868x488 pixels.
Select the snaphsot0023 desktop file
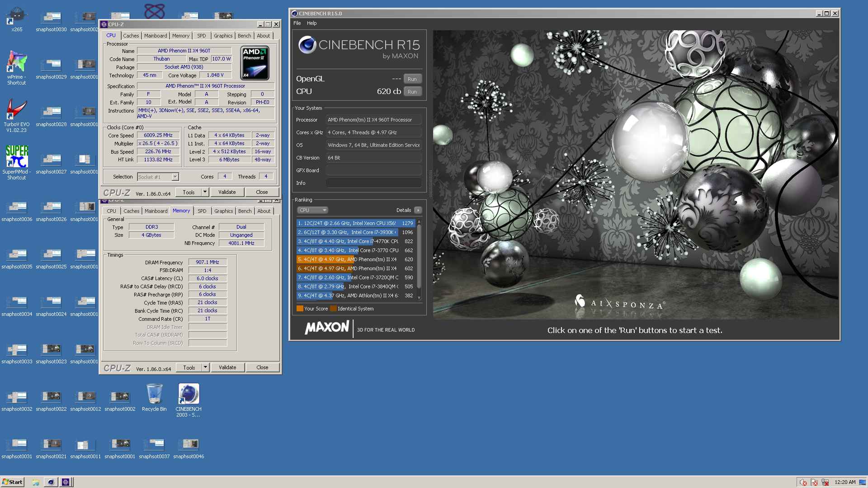pos(51,353)
